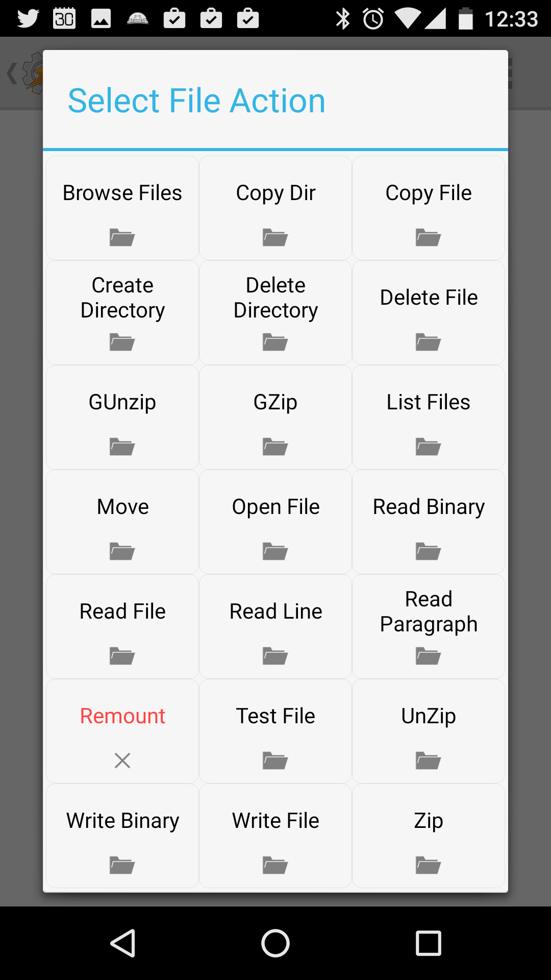Select the GUnzip action
The image size is (551, 980).
click(x=122, y=418)
